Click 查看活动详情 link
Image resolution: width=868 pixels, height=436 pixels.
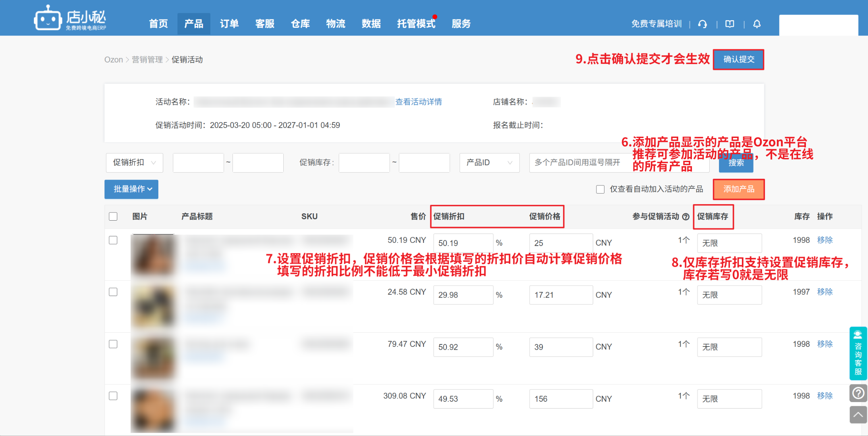tap(418, 102)
